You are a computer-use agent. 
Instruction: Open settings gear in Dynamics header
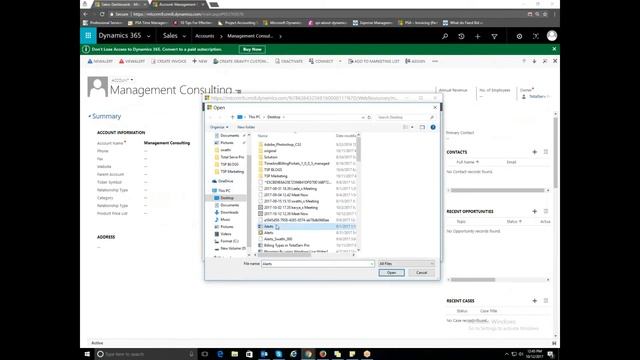[x=519, y=36]
